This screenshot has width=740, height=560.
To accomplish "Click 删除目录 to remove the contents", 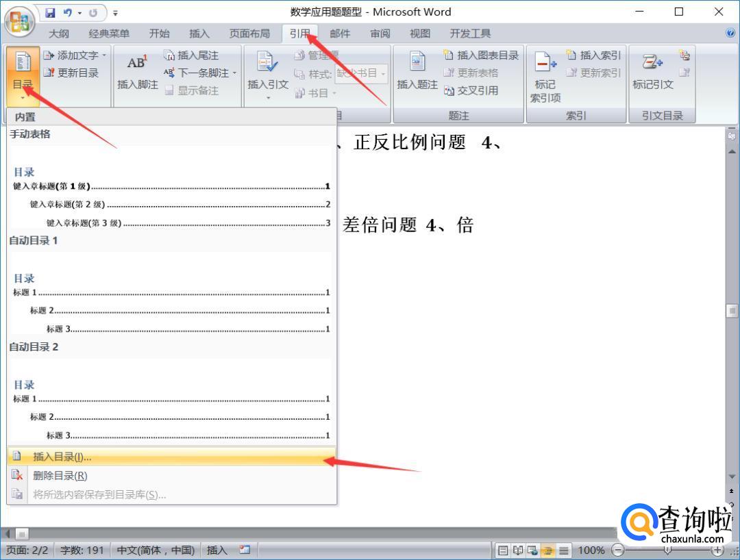I will coord(60,476).
